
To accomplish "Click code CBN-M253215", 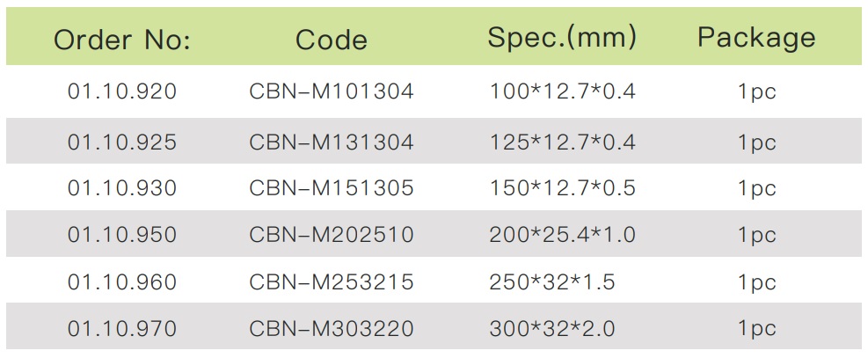I will [331, 282].
